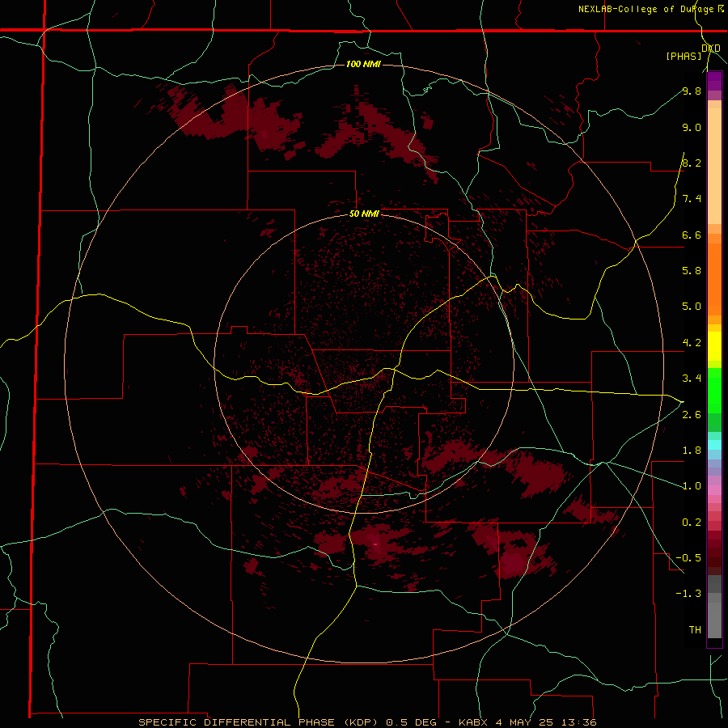The height and width of the screenshot is (728, 728).
Task: Click the KABX station identifier in caption
Action: [x=475, y=722]
